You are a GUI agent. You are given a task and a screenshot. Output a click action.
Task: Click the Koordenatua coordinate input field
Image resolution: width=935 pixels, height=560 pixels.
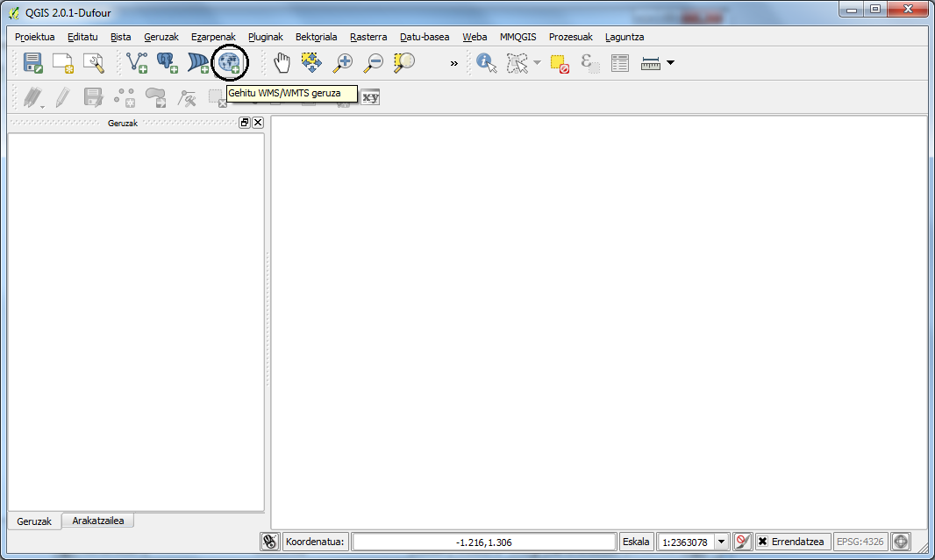pos(484,542)
